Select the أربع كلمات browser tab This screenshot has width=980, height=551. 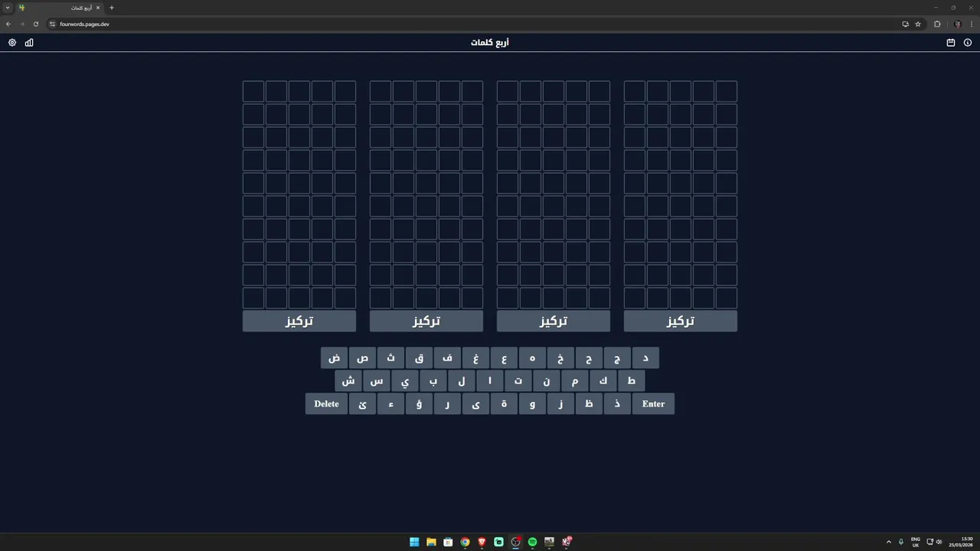click(60, 8)
